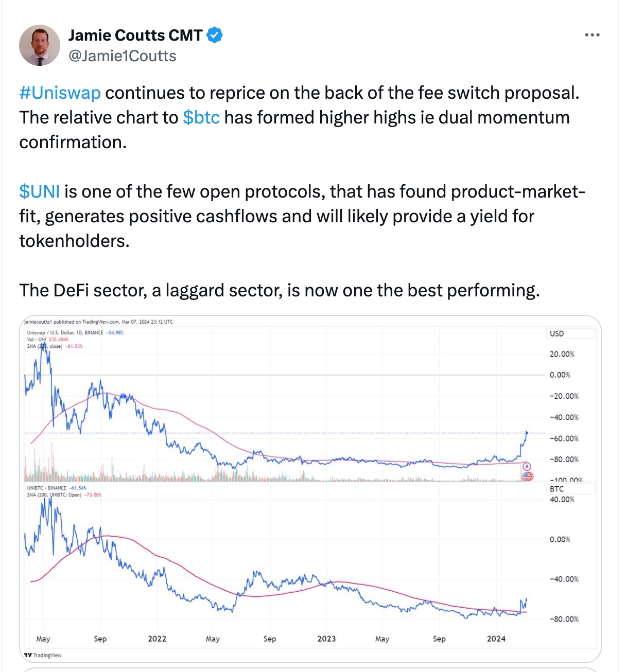Open the $UNI cashtag link
This screenshot has width=626, height=672.
(40, 191)
